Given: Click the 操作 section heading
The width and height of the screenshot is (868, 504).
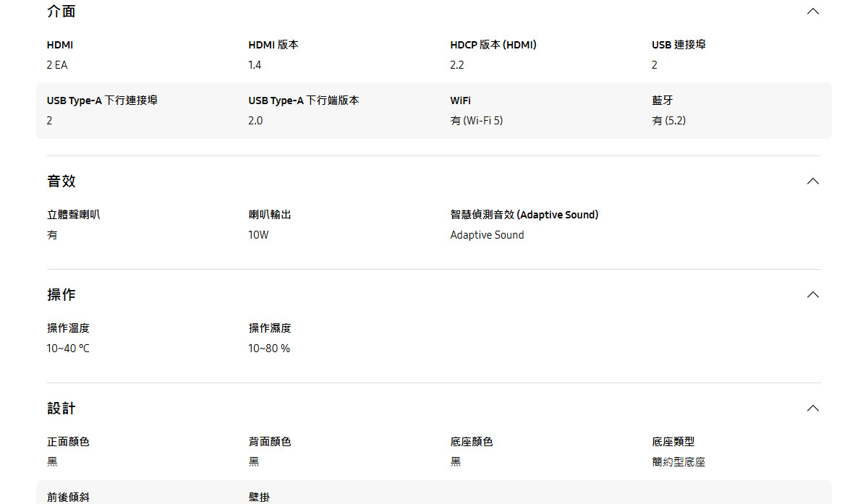Looking at the screenshot, I should pos(61,294).
